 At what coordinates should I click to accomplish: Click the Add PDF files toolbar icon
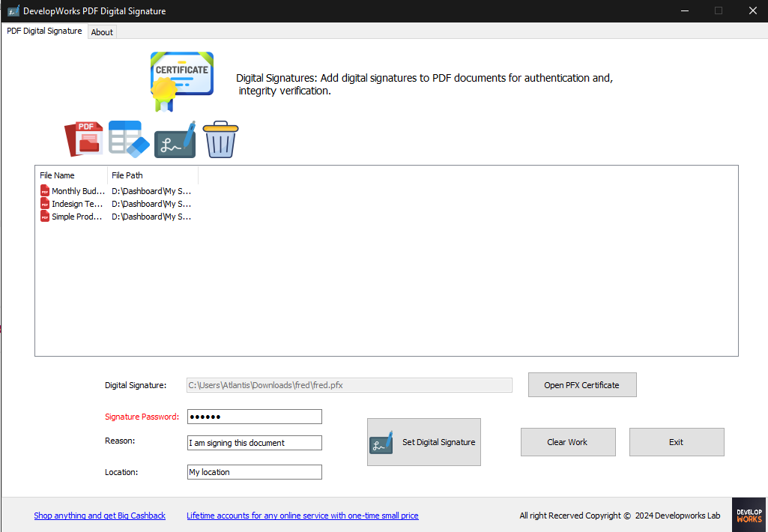click(x=84, y=139)
